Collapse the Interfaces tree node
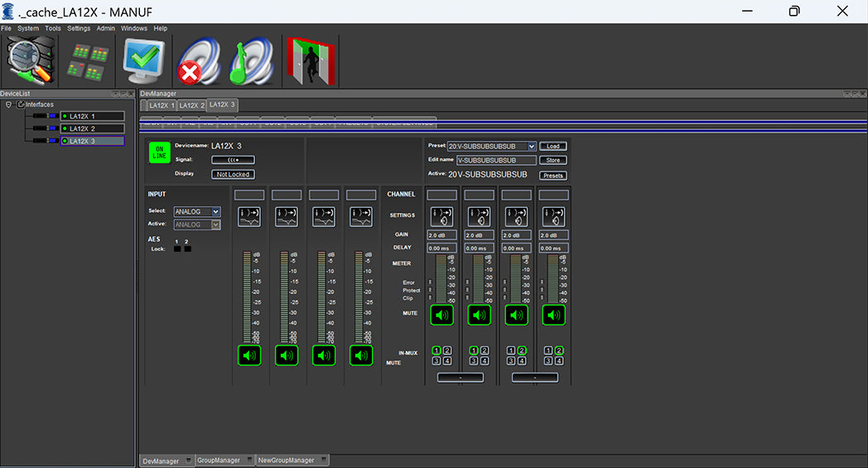Image resolution: width=868 pixels, height=468 pixels. (x=8, y=104)
